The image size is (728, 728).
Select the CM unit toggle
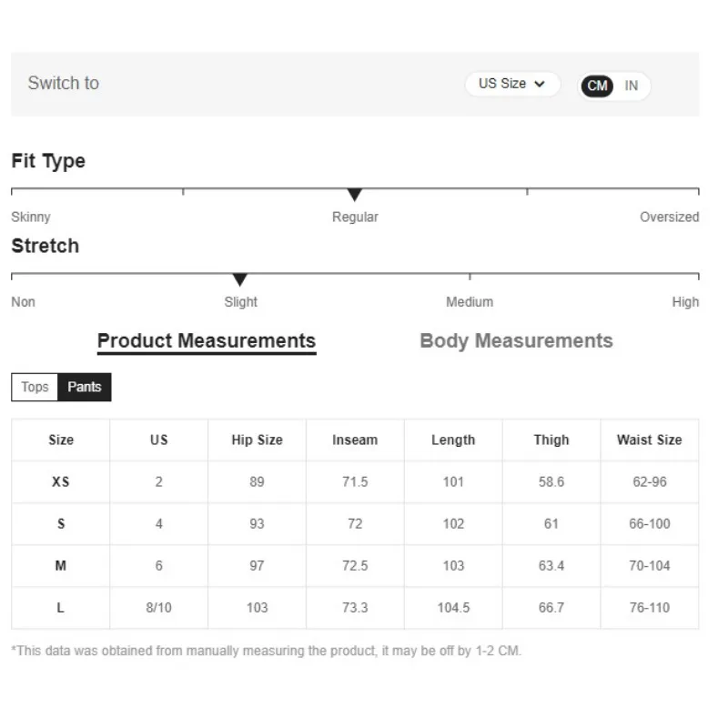point(597,86)
